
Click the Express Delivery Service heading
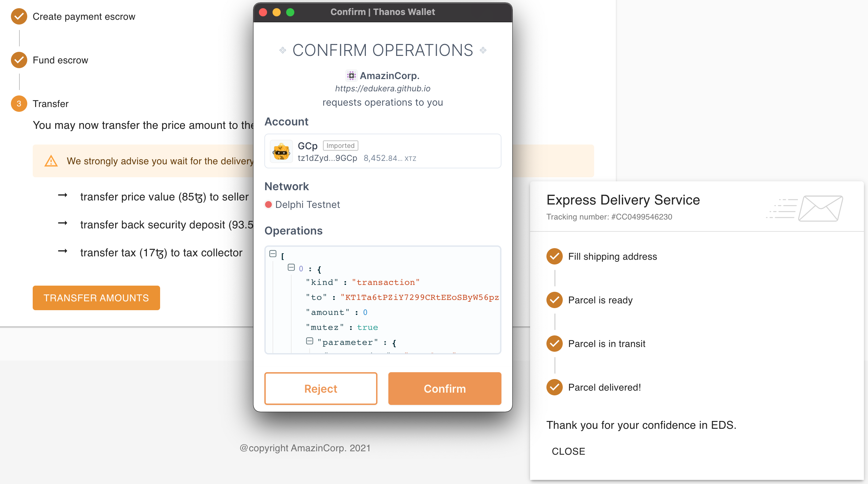click(623, 200)
